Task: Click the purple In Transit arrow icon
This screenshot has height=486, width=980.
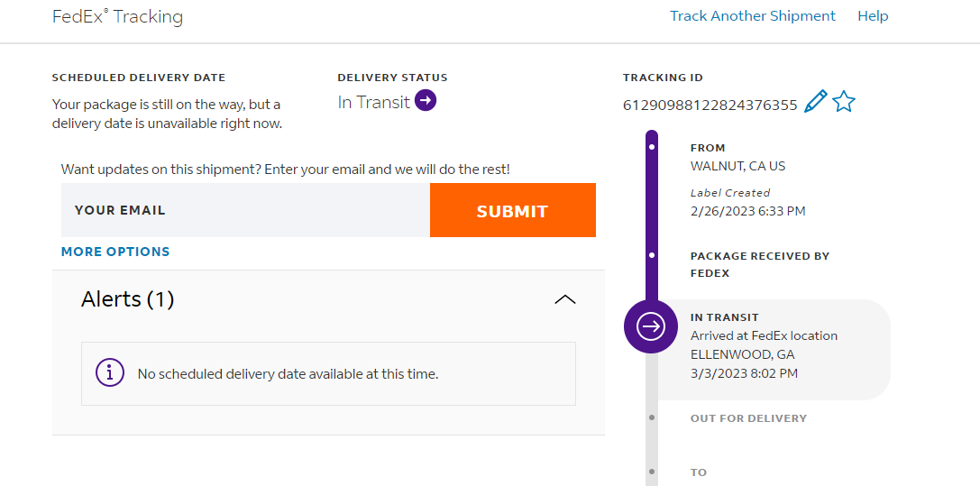Action: coord(426,102)
